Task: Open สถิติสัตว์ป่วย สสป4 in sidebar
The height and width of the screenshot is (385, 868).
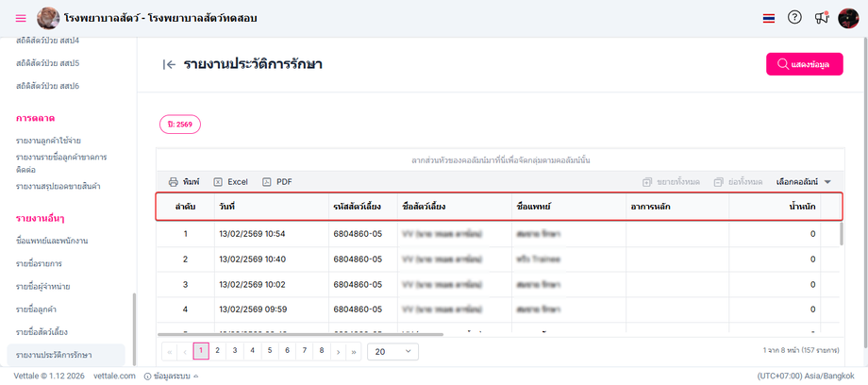Action: tap(47, 41)
